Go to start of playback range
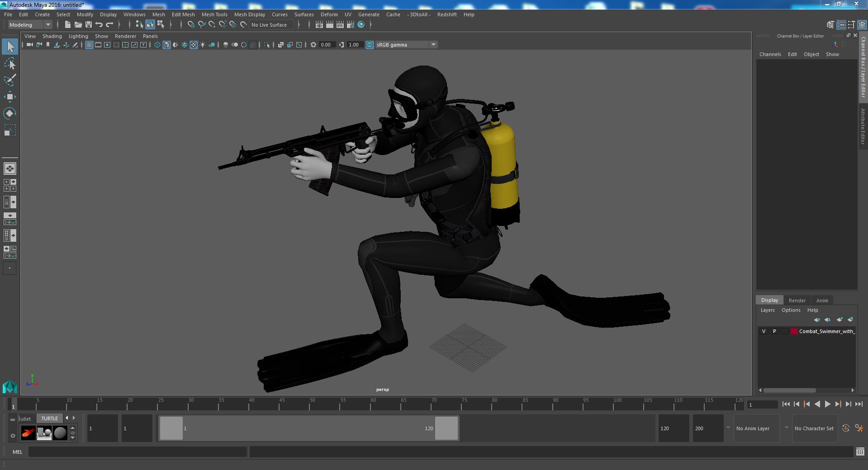This screenshot has width=868, height=470. (x=786, y=404)
